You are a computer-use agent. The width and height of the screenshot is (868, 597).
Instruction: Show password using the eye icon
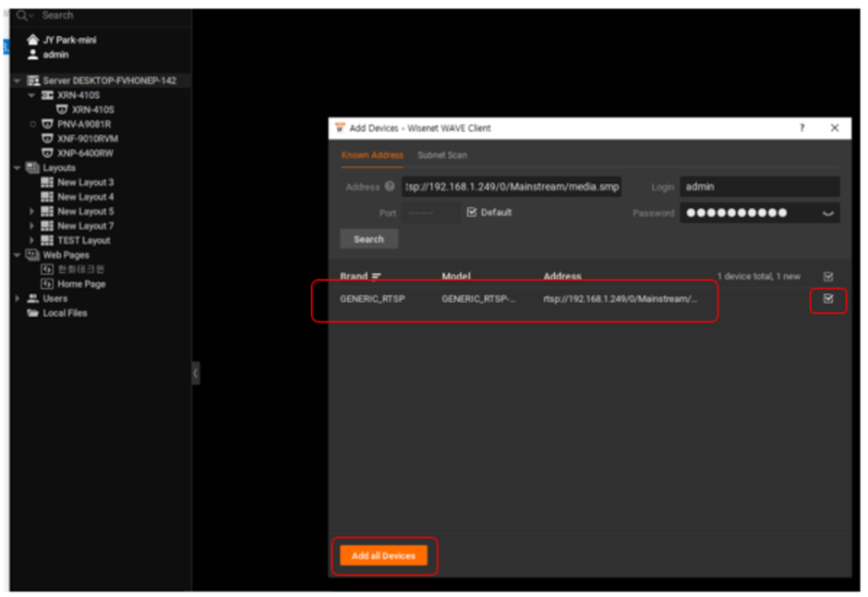[x=827, y=213]
